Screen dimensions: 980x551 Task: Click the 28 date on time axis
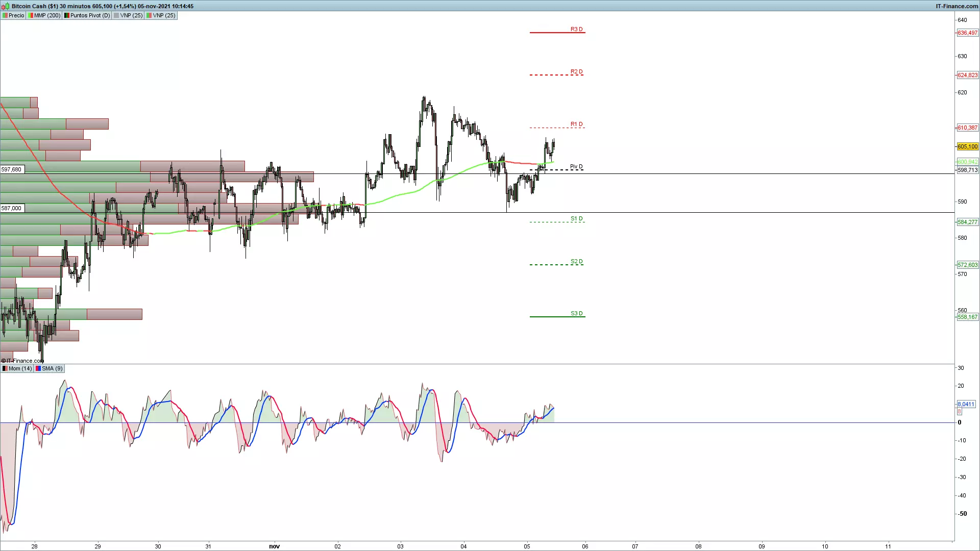(x=34, y=546)
